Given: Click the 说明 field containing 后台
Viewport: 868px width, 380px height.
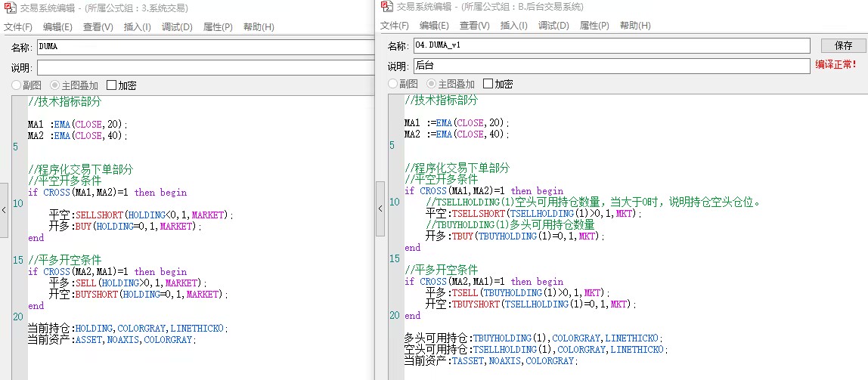Looking at the screenshot, I should click(x=612, y=66).
